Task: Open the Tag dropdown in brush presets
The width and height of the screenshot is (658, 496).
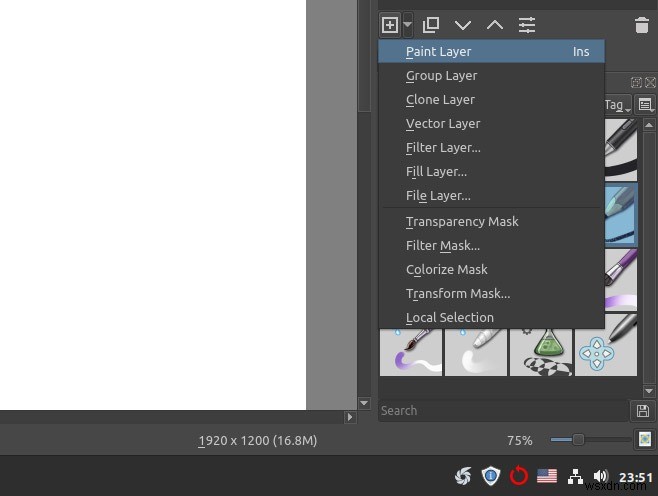Action: 618,104
